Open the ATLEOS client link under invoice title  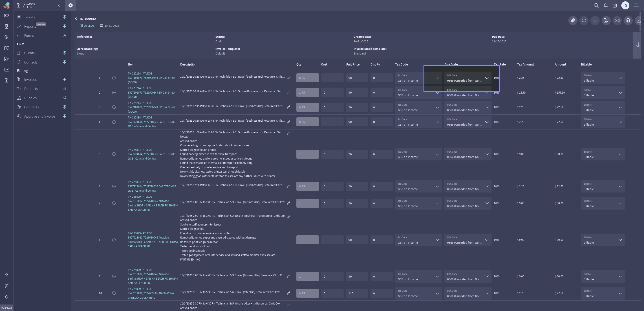tap(89, 26)
